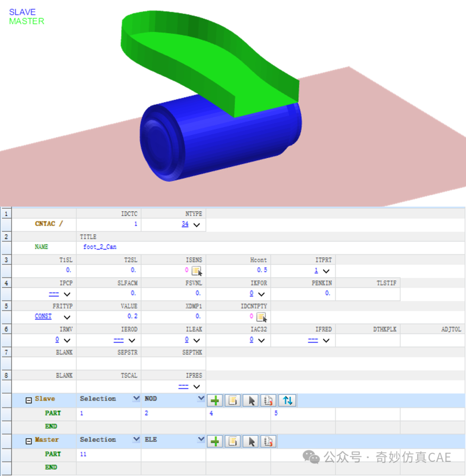Click the NTYPE value 34 link

pyautogui.click(x=185, y=224)
